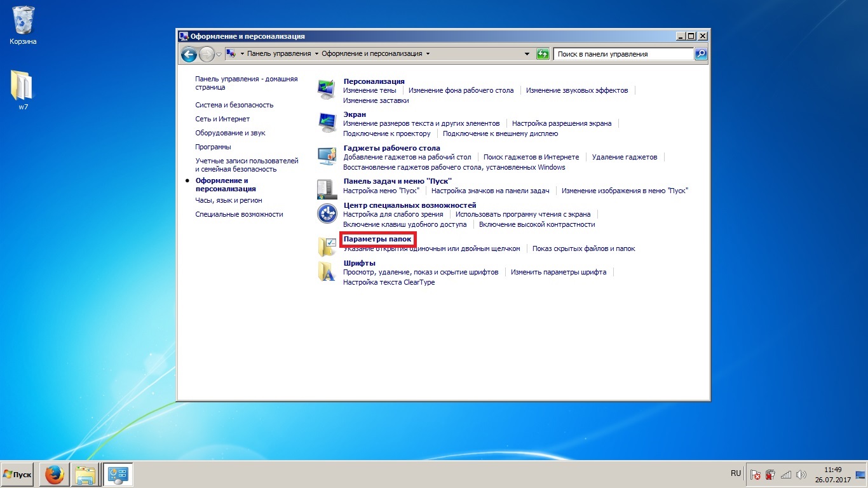This screenshot has height=488, width=868.
Task: Click Настройка значков на панели задач link
Action: click(490, 191)
